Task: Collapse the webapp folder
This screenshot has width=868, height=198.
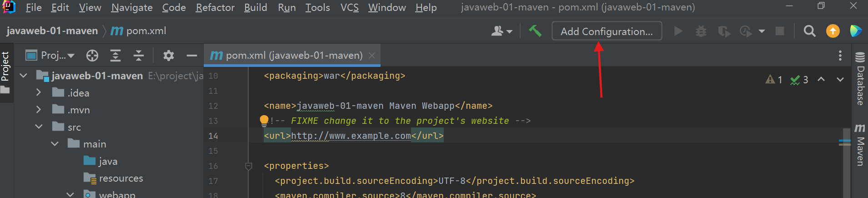Action: (70, 194)
